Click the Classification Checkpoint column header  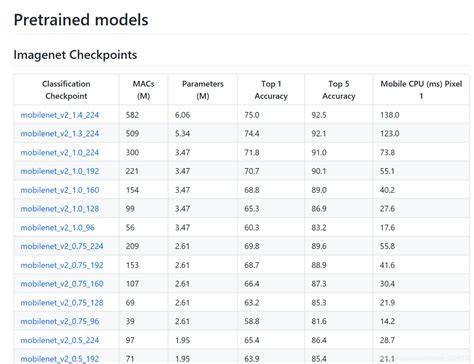click(x=66, y=90)
